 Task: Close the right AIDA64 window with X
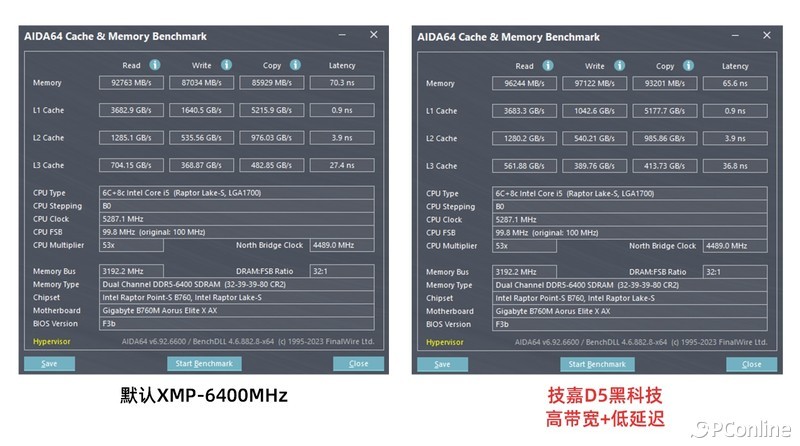click(x=767, y=35)
